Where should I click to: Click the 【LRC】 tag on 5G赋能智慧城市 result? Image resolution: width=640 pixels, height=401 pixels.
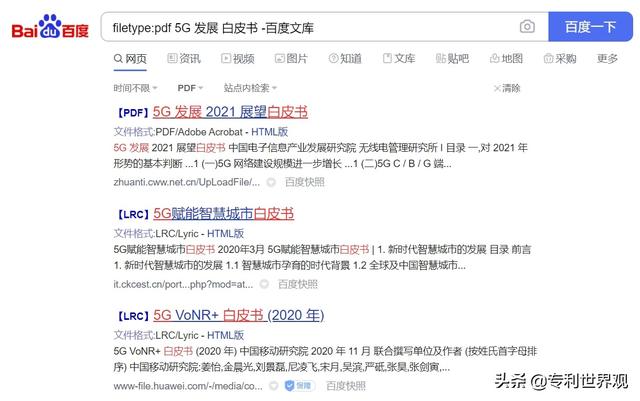133,215
